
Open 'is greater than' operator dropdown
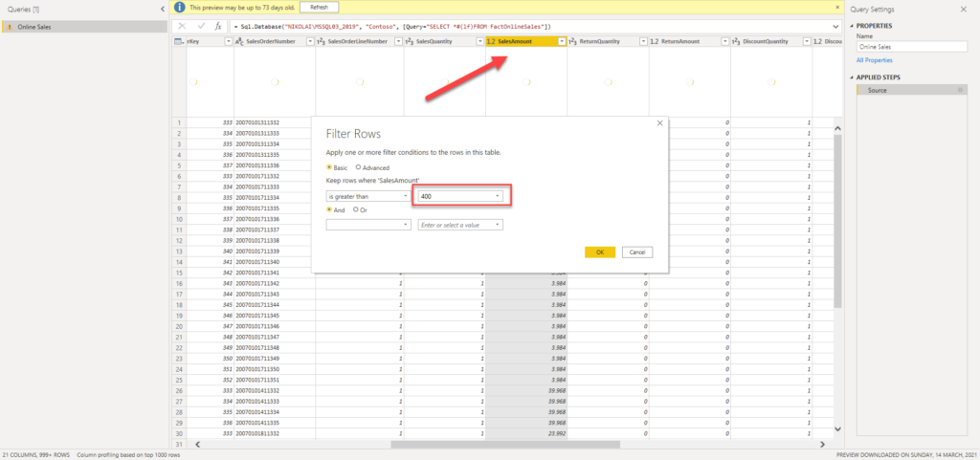pyautogui.click(x=368, y=196)
